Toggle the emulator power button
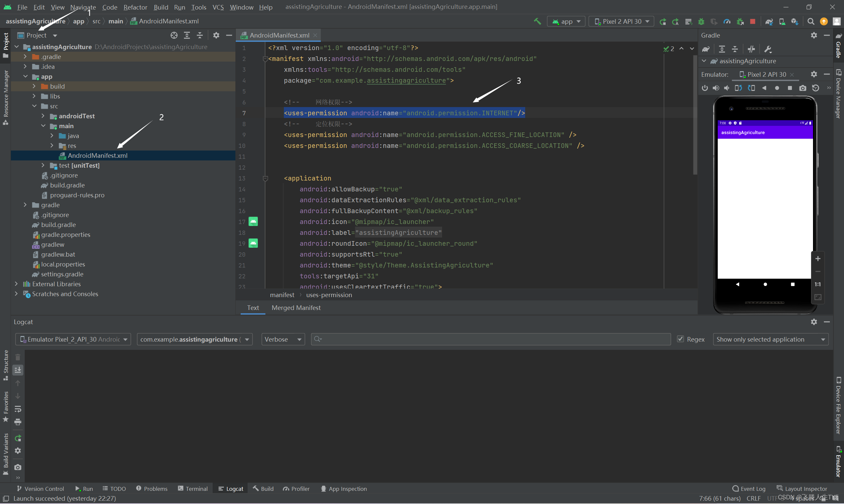844x504 pixels. (705, 88)
